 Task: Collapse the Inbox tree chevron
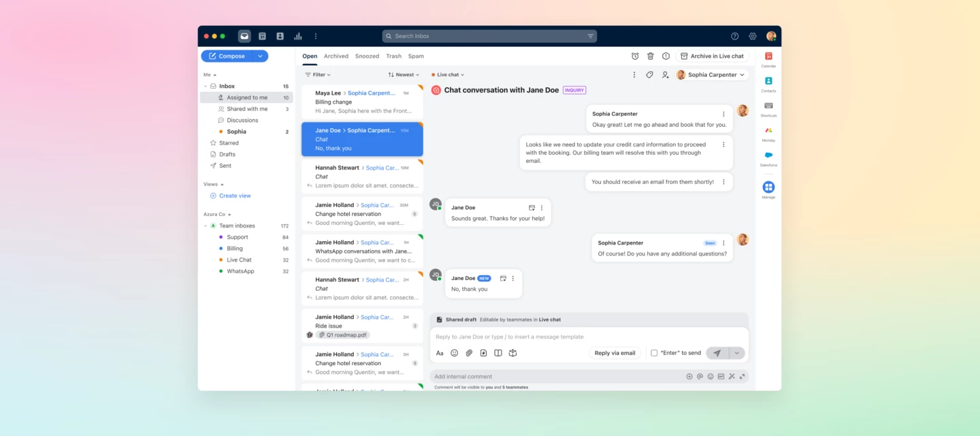206,87
